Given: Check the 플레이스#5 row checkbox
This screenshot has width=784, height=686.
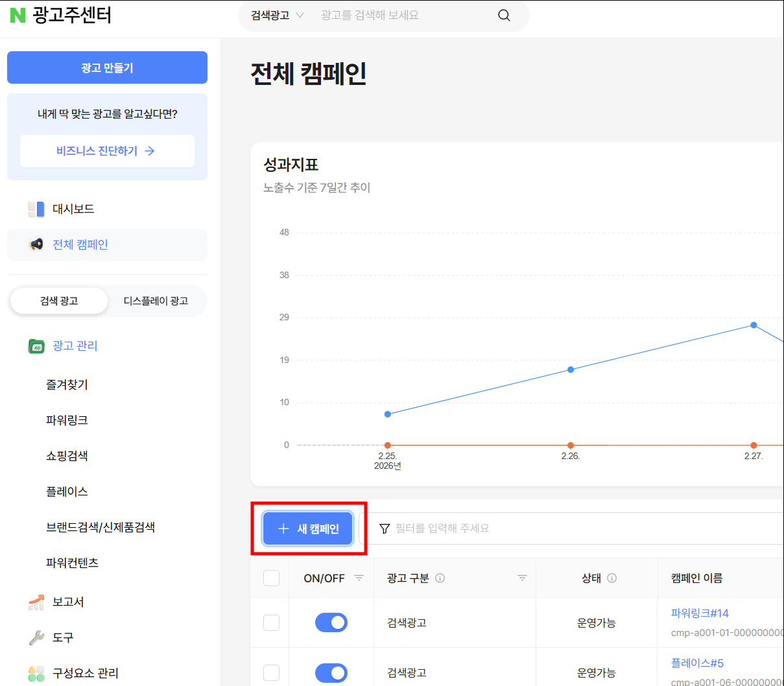Looking at the screenshot, I should tap(272, 673).
